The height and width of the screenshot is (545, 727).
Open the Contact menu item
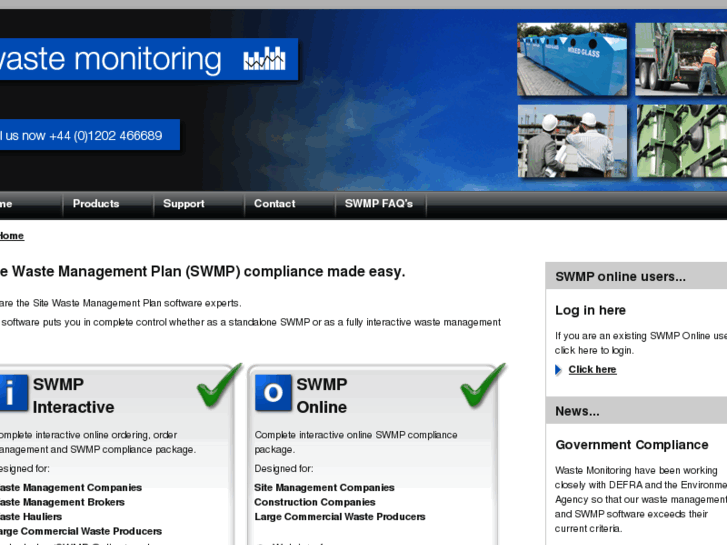(274, 204)
